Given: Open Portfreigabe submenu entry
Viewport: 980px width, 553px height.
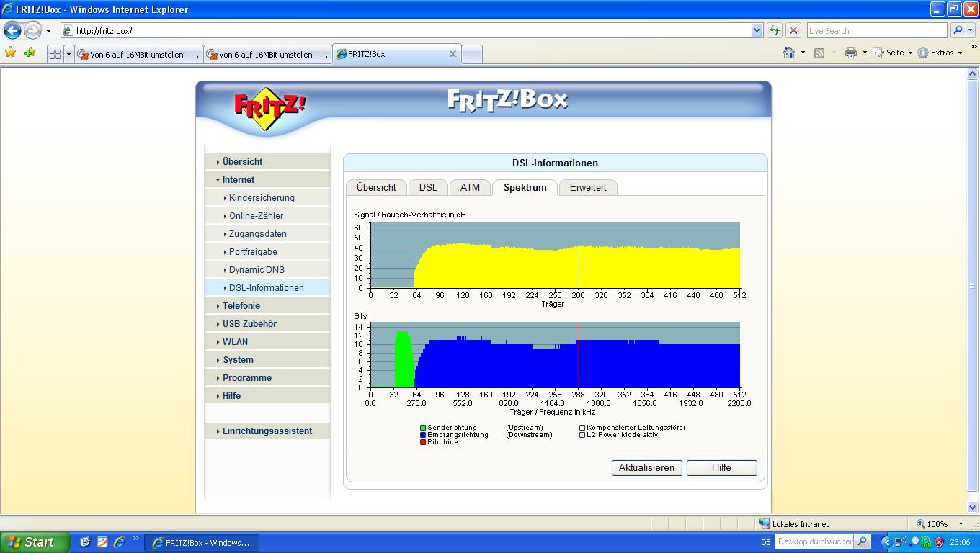Looking at the screenshot, I should coord(267,252).
